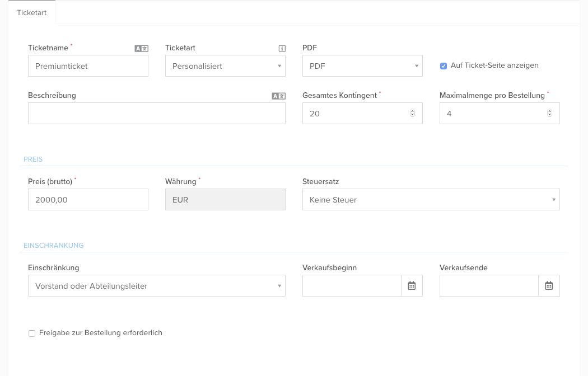Click into Ticketname field containing Premiumticket
Viewport: 588px width, 376px height.
[x=88, y=66]
